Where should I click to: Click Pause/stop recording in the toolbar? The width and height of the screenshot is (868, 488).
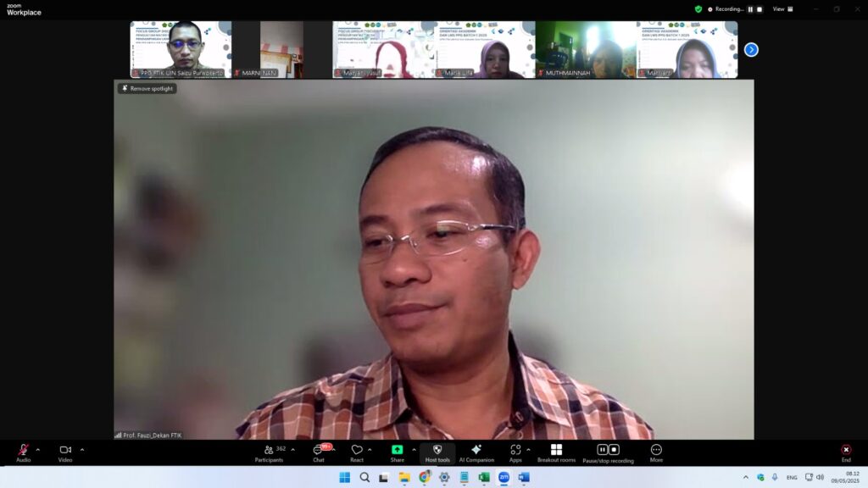point(608,450)
